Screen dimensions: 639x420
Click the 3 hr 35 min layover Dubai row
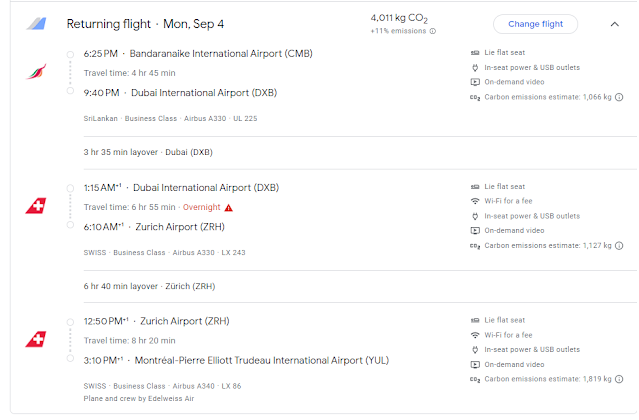(x=147, y=152)
